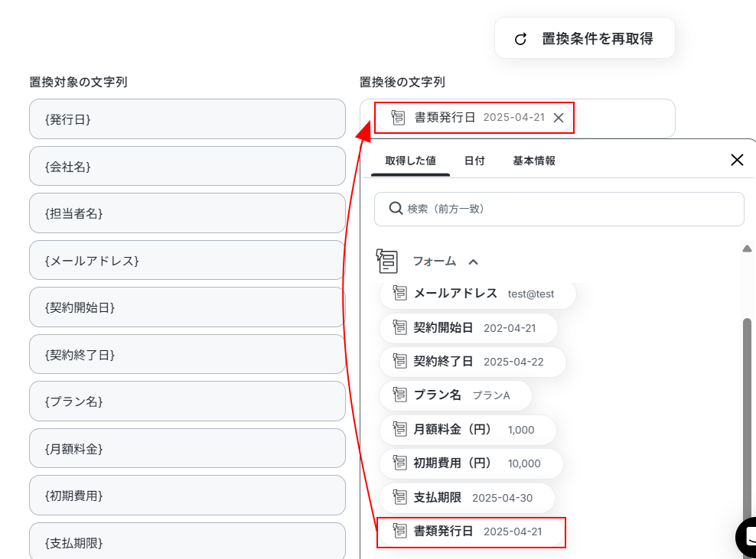Click the form icon beside プラン名 value
The width and height of the screenshot is (756, 559).
click(399, 395)
